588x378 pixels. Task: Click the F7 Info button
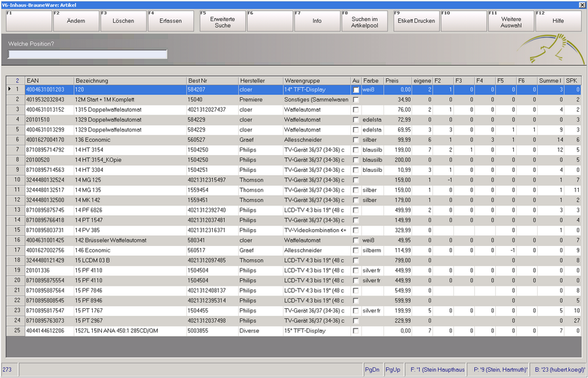coord(317,21)
